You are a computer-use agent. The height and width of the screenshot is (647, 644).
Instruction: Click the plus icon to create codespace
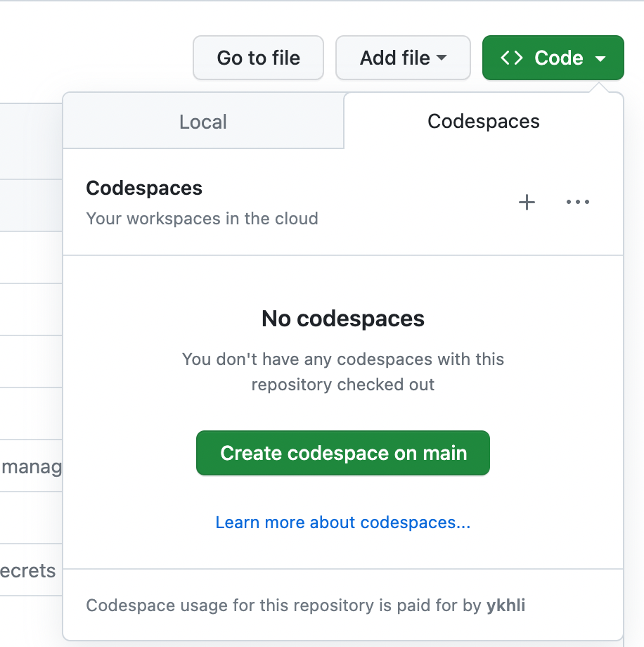coord(527,203)
